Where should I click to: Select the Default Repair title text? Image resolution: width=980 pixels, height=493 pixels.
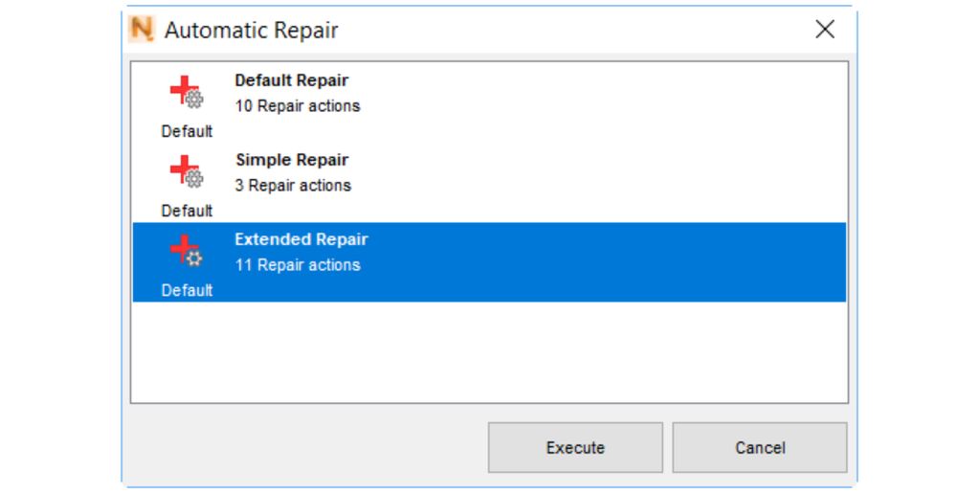292,80
